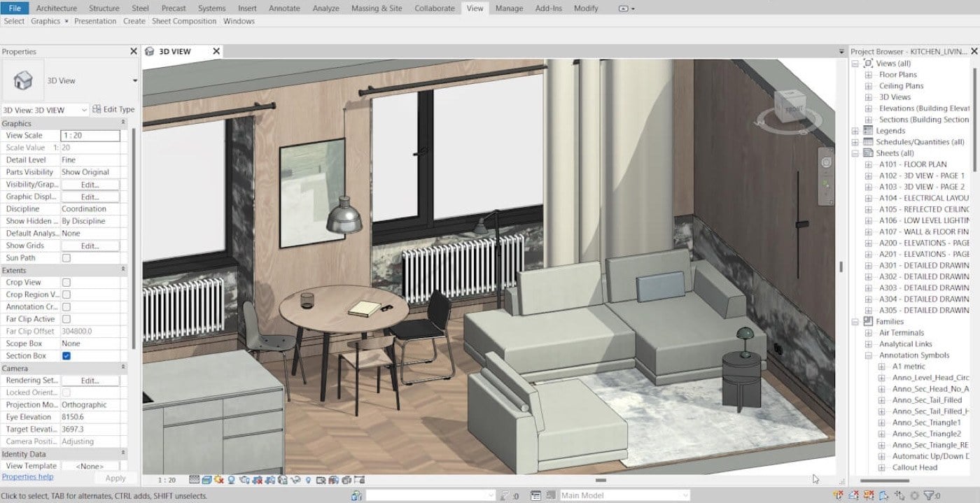Open the Visual Style menu icon
This screenshot has height=503, width=980.
click(x=206, y=480)
